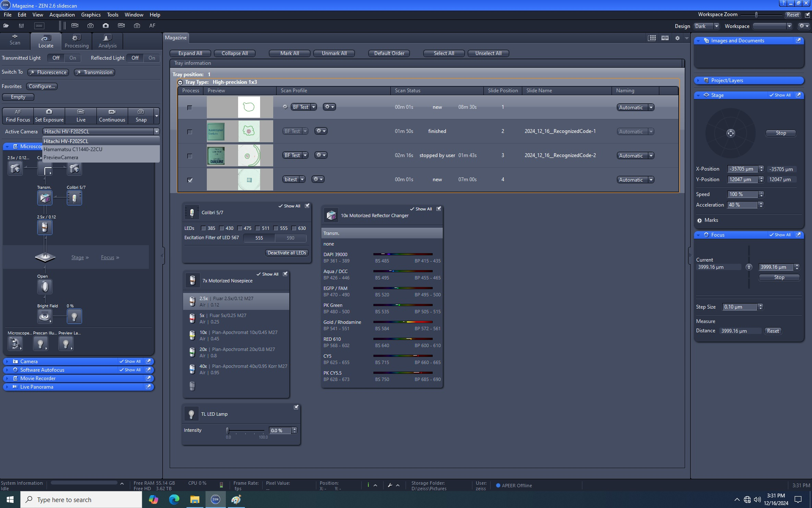This screenshot has height=508, width=812.
Task: Click the Mark All button
Action: (290, 53)
